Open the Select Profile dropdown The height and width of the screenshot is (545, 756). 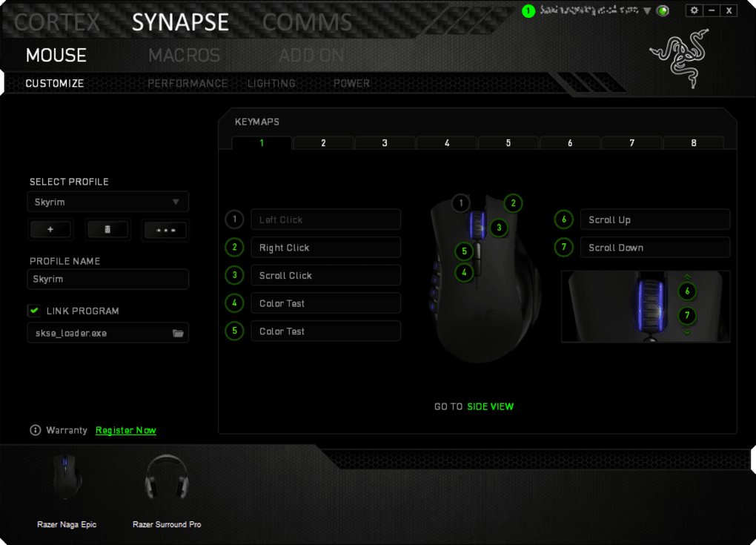tap(107, 201)
